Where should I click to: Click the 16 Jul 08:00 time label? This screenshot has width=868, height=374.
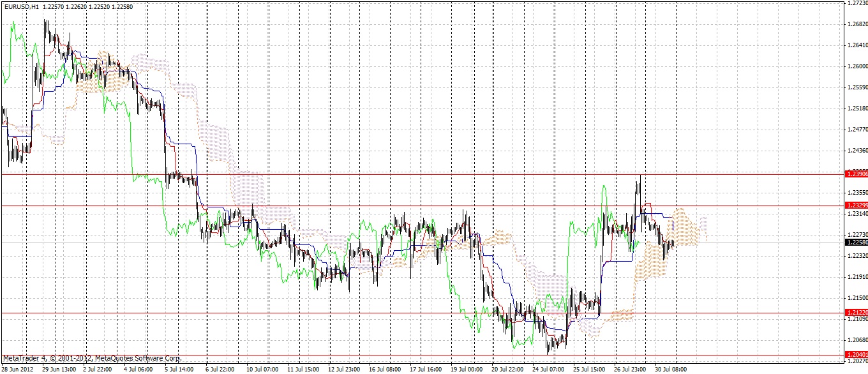[385, 369]
